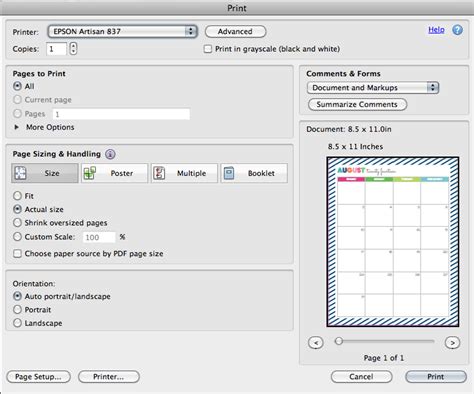Click the page preview slider handle

click(x=339, y=341)
